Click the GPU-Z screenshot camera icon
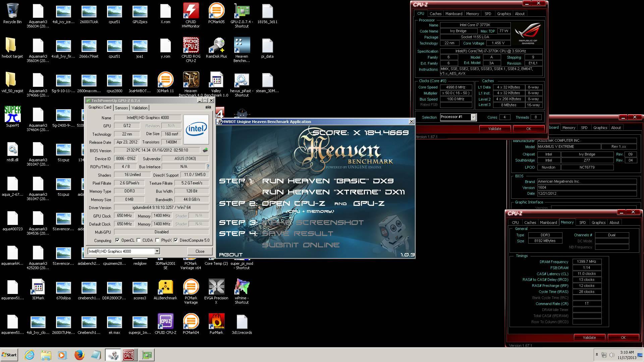This screenshot has height=362, width=644. (208, 107)
